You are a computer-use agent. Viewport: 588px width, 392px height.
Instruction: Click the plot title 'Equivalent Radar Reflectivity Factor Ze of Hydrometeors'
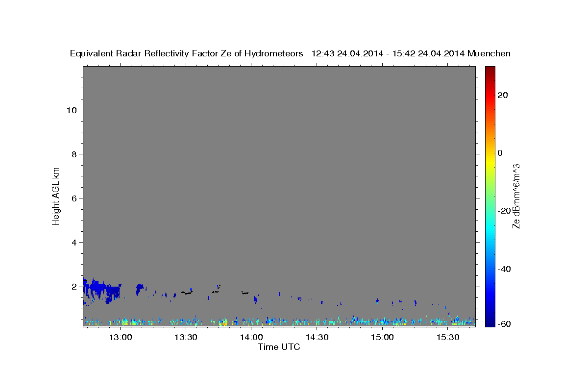click(x=186, y=54)
